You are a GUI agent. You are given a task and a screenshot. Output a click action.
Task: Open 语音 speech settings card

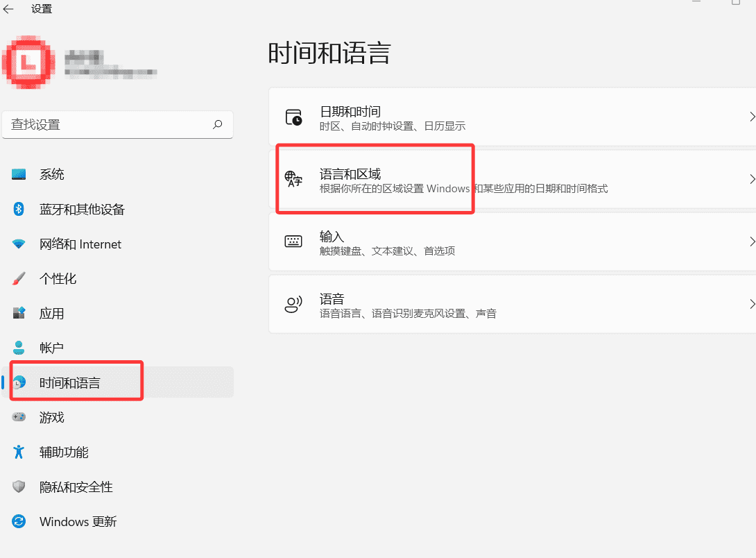tap(512, 304)
